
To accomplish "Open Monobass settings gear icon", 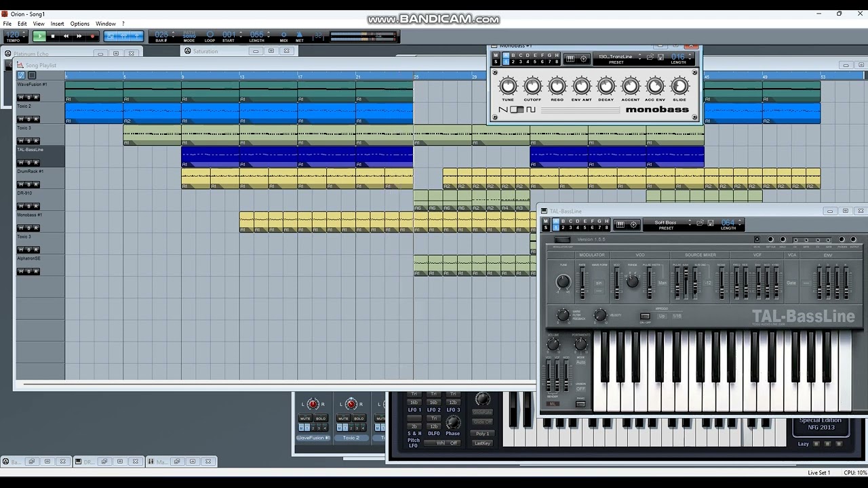I will (x=584, y=59).
